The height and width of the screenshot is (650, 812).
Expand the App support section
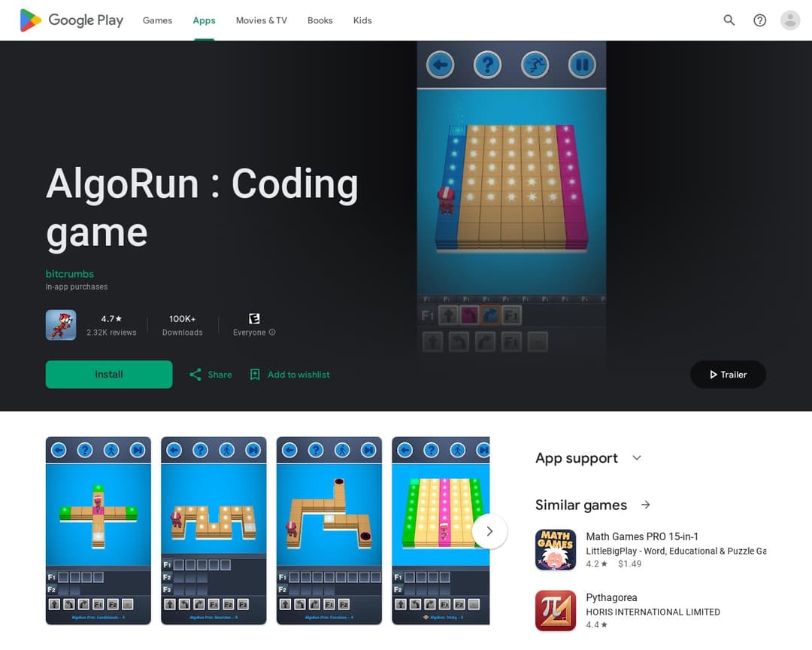coord(637,457)
